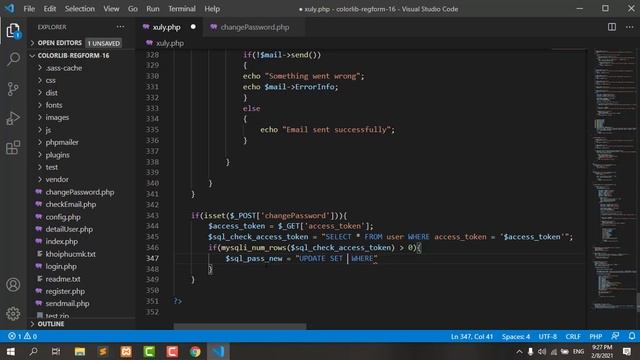Open Sublime Text from taskbar

tap(102, 351)
